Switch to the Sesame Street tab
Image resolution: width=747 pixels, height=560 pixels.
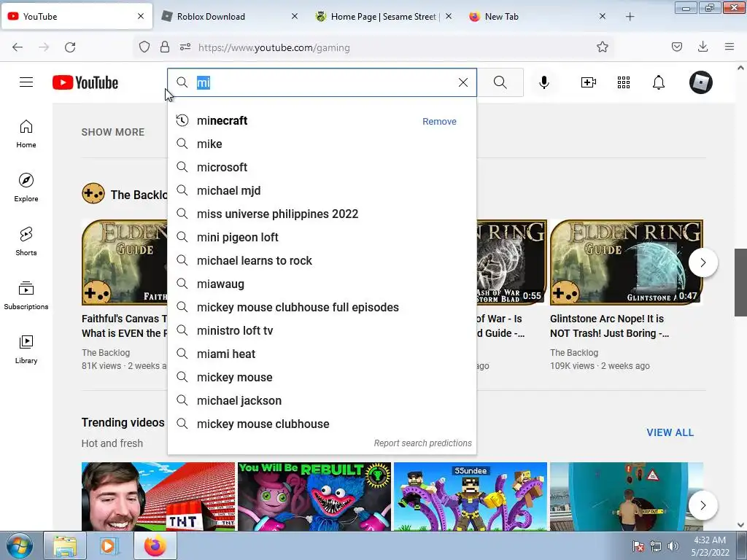[384, 17]
